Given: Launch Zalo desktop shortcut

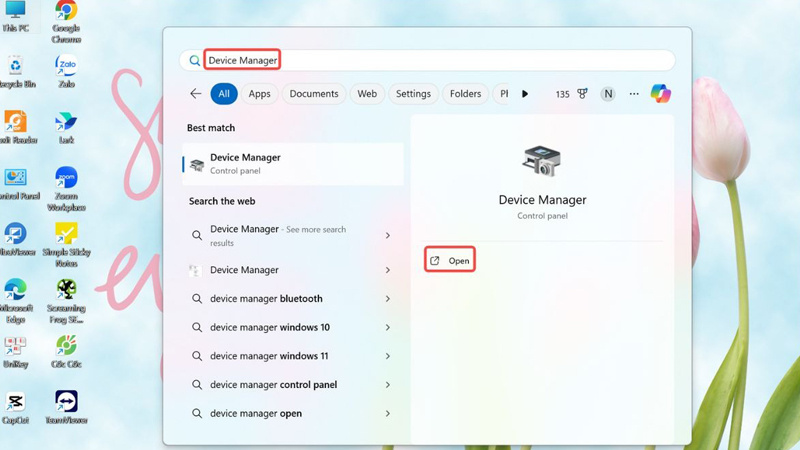Looking at the screenshot, I should (66, 71).
